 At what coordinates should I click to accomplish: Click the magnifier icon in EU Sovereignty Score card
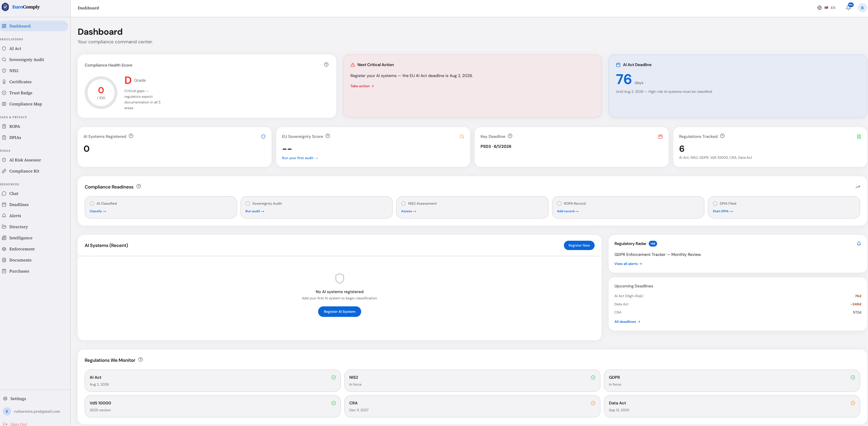[462, 137]
